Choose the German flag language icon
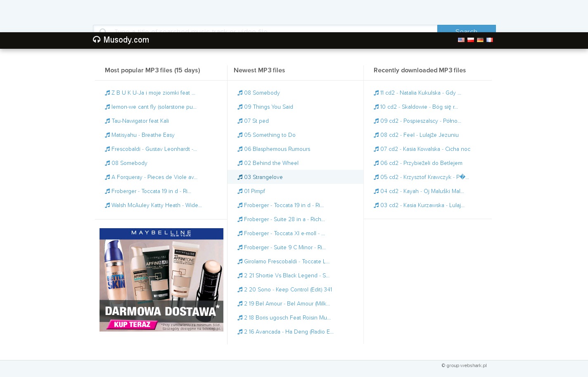This screenshot has height=377, width=588. [x=480, y=40]
